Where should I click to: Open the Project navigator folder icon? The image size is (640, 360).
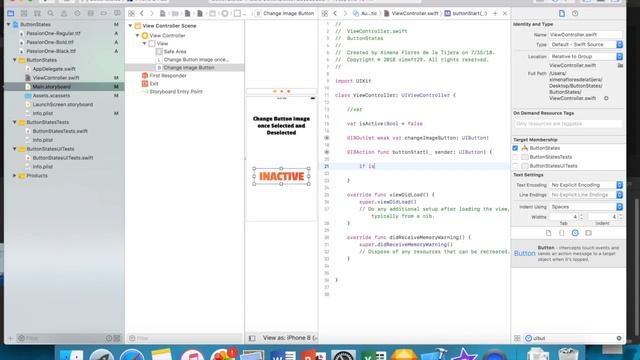(11, 13)
